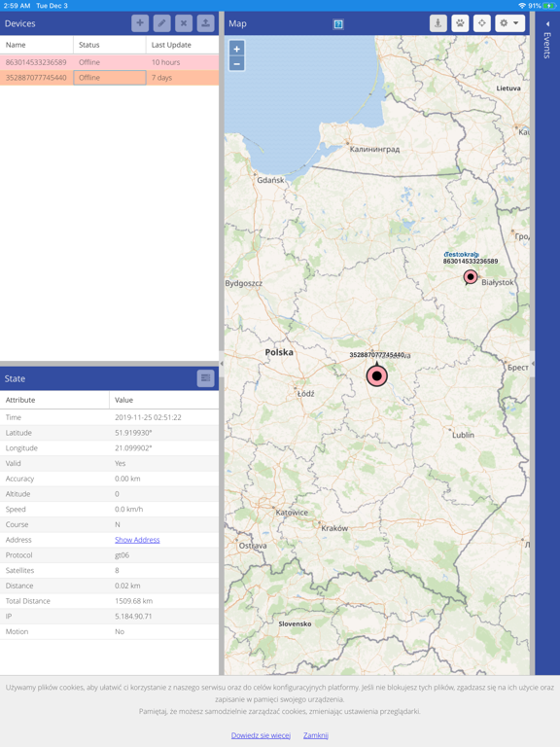Click the clock in the status bar
The width and height of the screenshot is (560, 747).
[17, 6]
